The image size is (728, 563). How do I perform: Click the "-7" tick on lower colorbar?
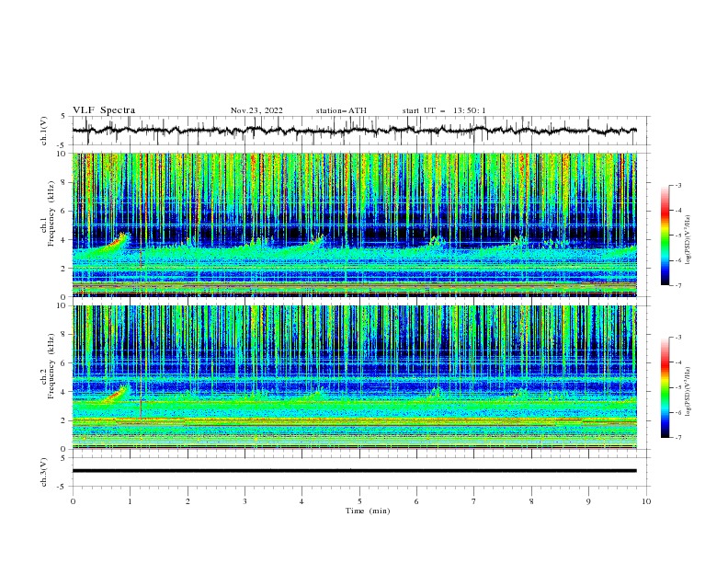click(678, 437)
